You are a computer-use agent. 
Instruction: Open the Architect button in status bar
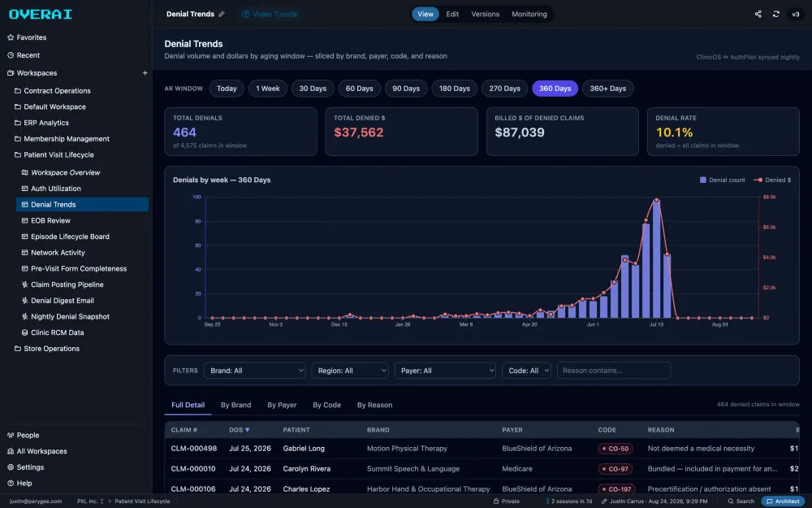point(783,501)
